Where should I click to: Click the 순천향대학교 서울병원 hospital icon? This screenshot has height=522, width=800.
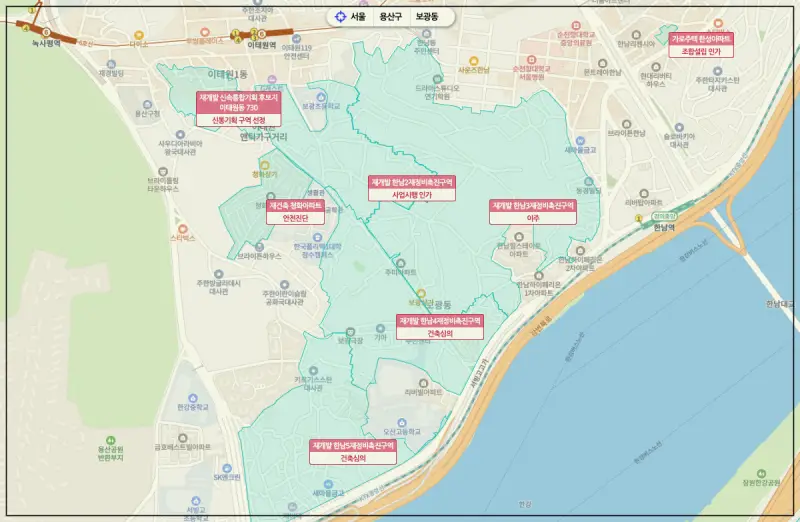click(x=531, y=60)
